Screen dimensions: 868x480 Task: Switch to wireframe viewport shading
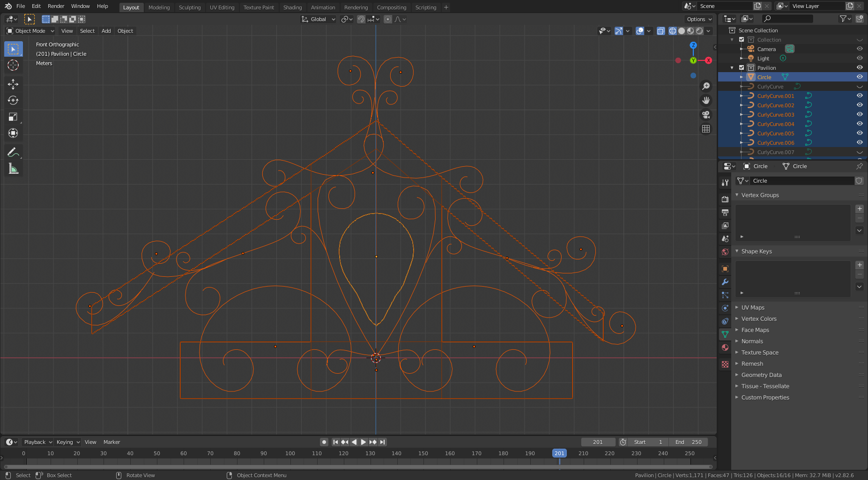pos(673,31)
